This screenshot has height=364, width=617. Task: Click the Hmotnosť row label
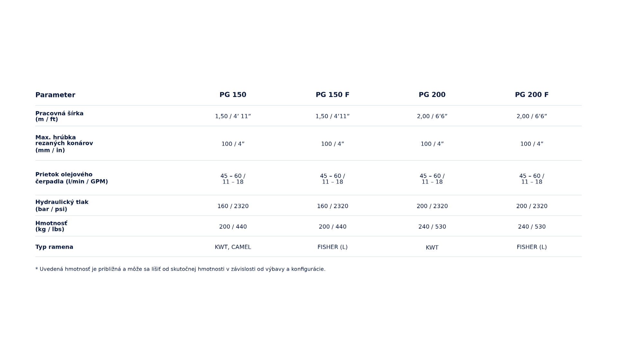point(51,226)
